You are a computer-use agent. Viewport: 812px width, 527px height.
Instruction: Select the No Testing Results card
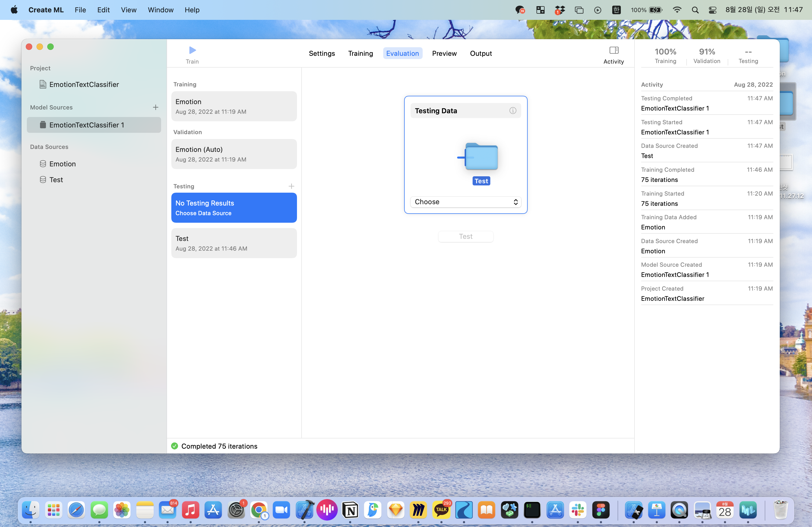pos(234,208)
